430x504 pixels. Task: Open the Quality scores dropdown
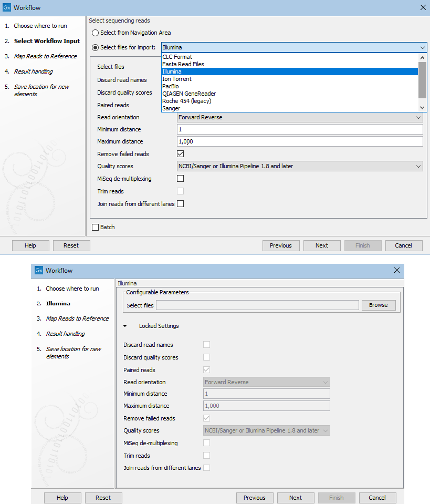click(299, 166)
